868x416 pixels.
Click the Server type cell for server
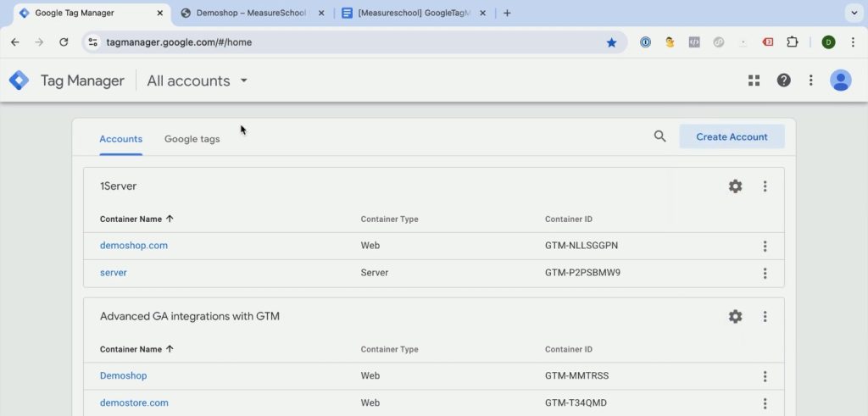(x=374, y=273)
